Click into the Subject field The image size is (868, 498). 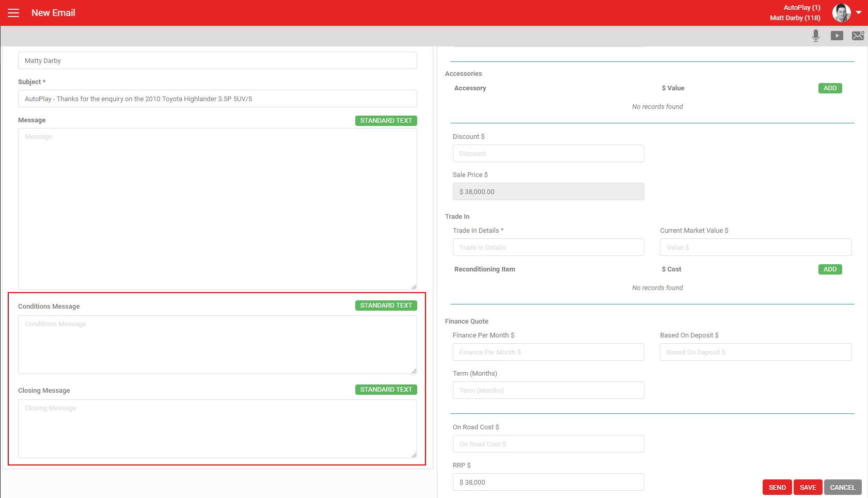click(217, 99)
